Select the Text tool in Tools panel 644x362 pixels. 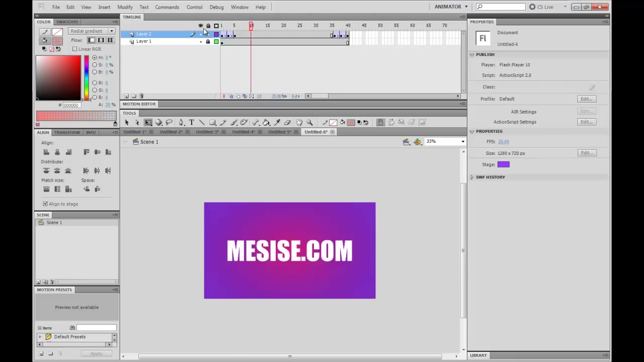(192, 122)
